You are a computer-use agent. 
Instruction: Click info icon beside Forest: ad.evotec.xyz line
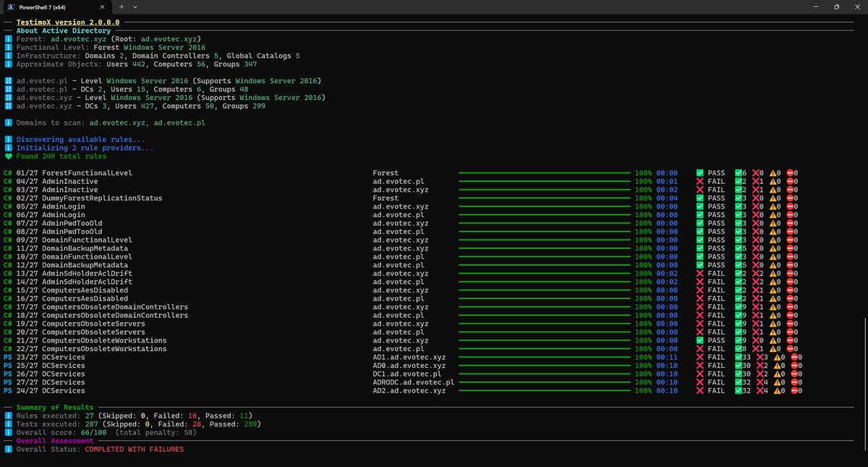click(x=8, y=39)
